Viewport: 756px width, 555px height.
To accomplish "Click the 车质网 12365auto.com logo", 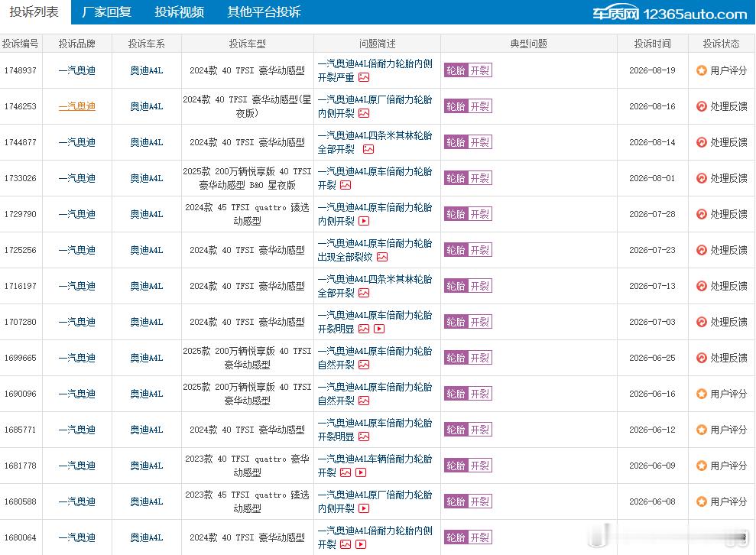I will coord(670,14).
